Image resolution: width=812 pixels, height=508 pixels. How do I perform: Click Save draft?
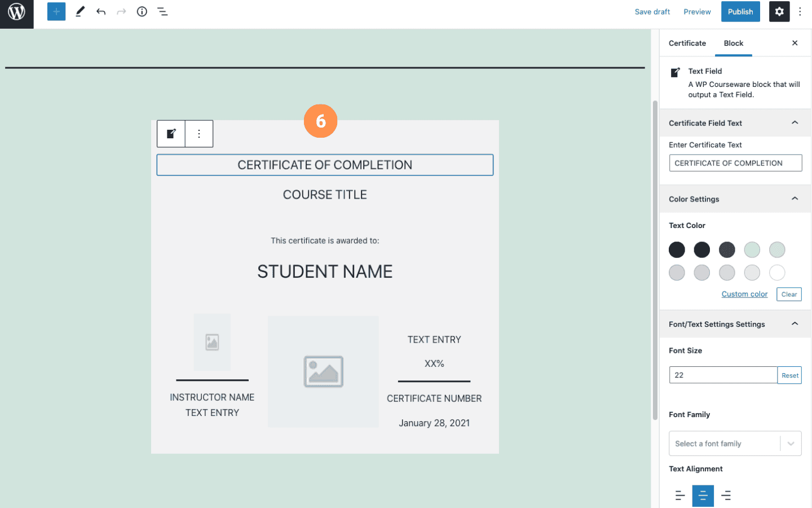[652, 12]
